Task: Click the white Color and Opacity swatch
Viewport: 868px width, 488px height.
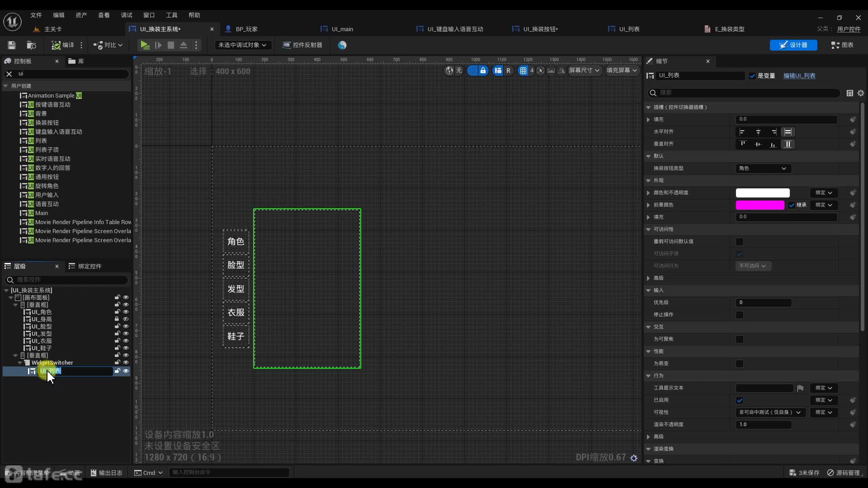Action: pos(763,193)
